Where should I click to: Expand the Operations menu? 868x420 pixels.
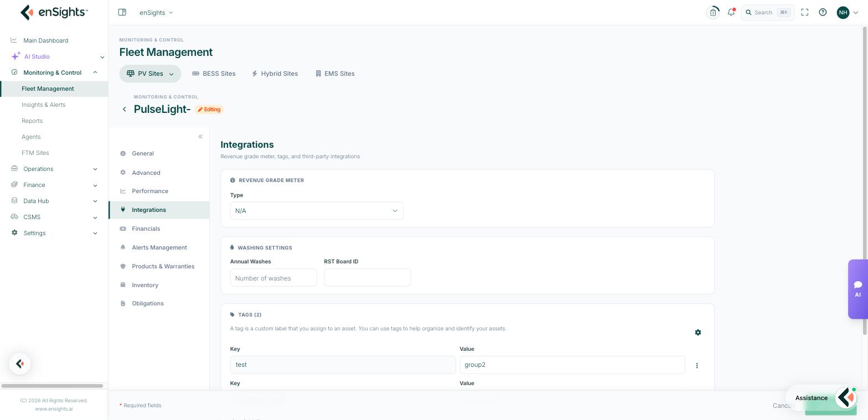point(95,169)
